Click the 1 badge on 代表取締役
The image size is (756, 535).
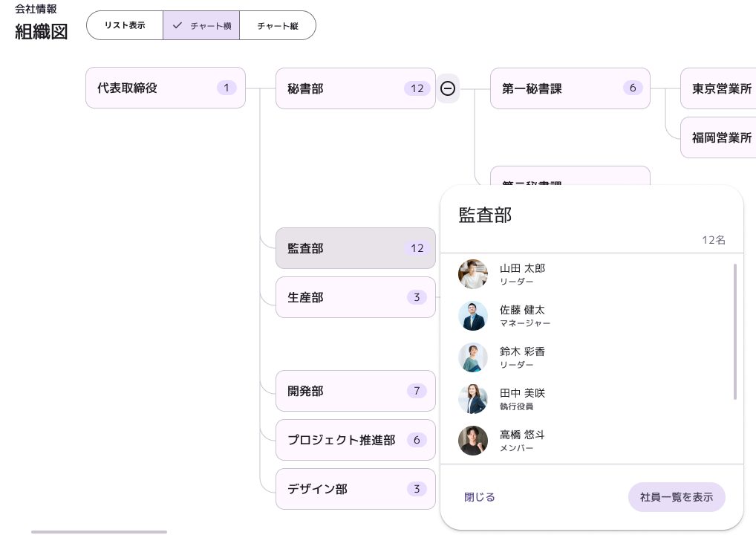pos(226,88)
